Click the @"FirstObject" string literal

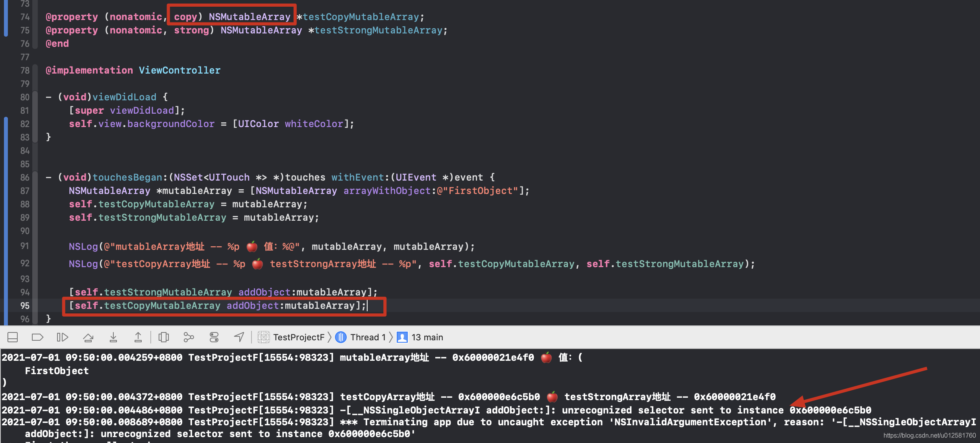click(x=477, y=191)
